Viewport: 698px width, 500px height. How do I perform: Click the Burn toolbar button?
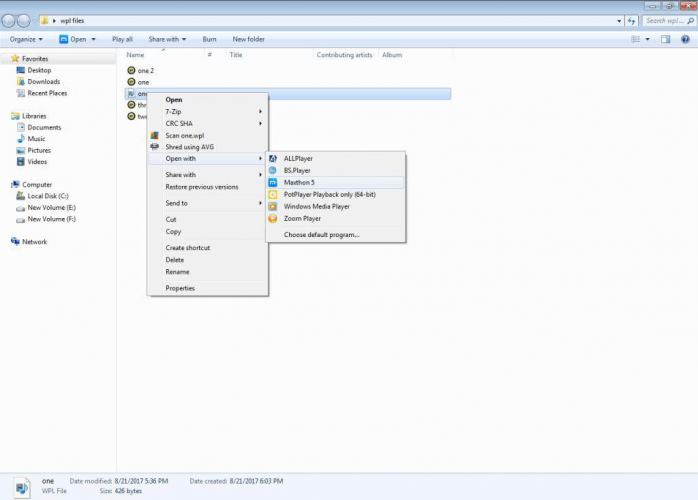coord(209,39)
